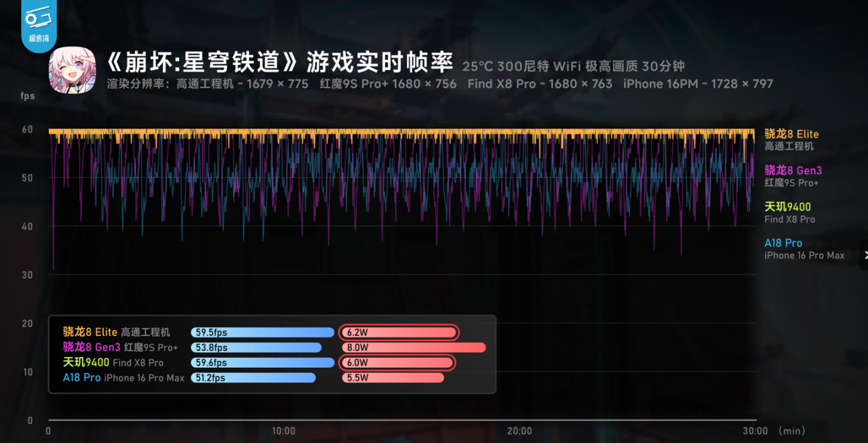Click the 8.0W red power bar

[x=414, y=347]
